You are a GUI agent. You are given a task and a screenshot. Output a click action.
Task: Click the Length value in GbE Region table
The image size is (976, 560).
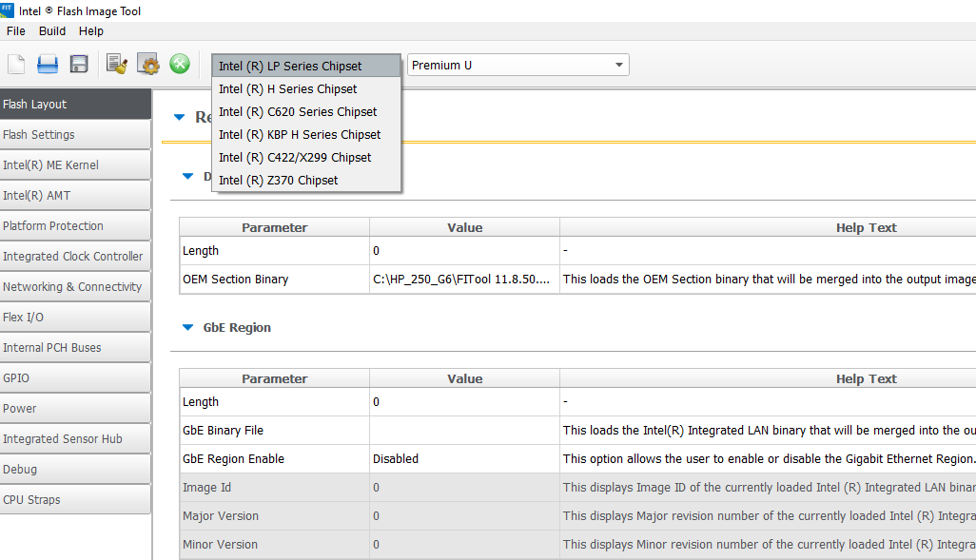coord(464,402)
